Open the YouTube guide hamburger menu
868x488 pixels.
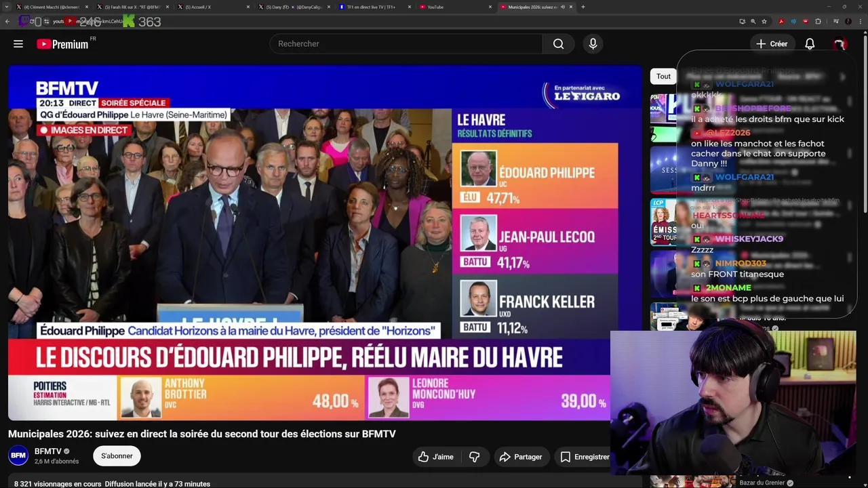coord(18,43)
